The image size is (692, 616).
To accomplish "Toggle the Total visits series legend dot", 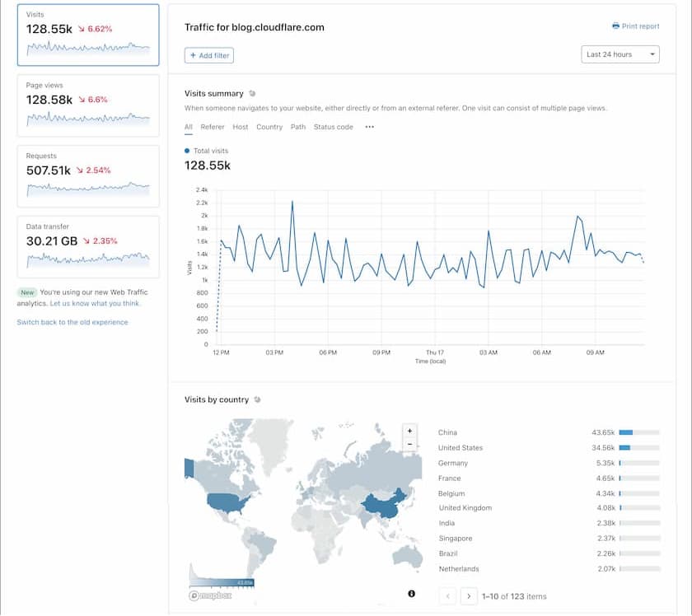I will tap(187, 151).
